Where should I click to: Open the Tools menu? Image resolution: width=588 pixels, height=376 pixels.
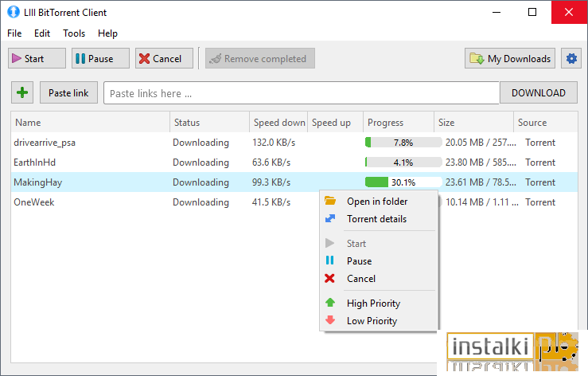[x=74, y=33]
